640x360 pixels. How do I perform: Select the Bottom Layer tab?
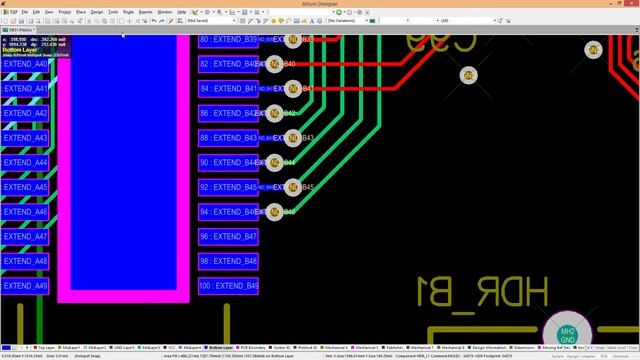tap(218, 348)
